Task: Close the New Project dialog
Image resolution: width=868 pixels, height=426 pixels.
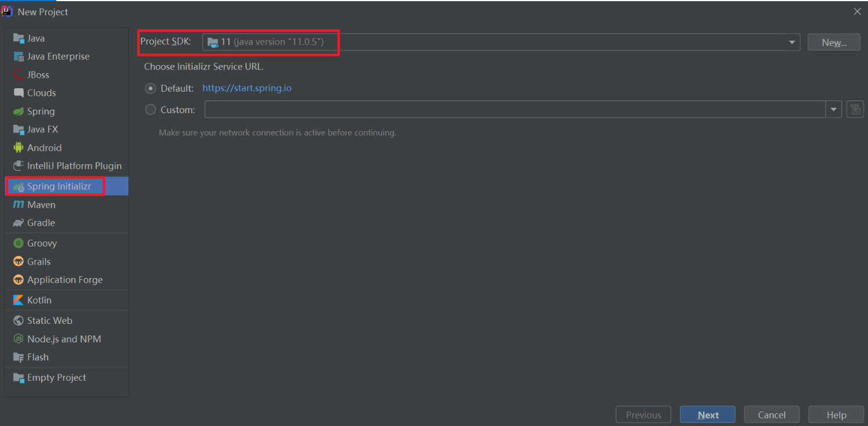Action: [x=857, y=12]
